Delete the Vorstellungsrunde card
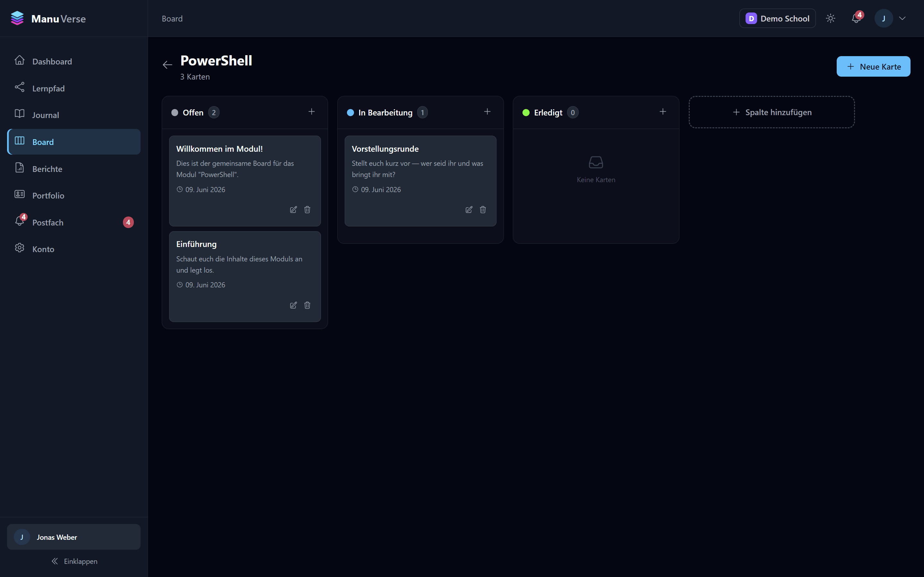Screen dimensions: 924x577 (483, 209)
